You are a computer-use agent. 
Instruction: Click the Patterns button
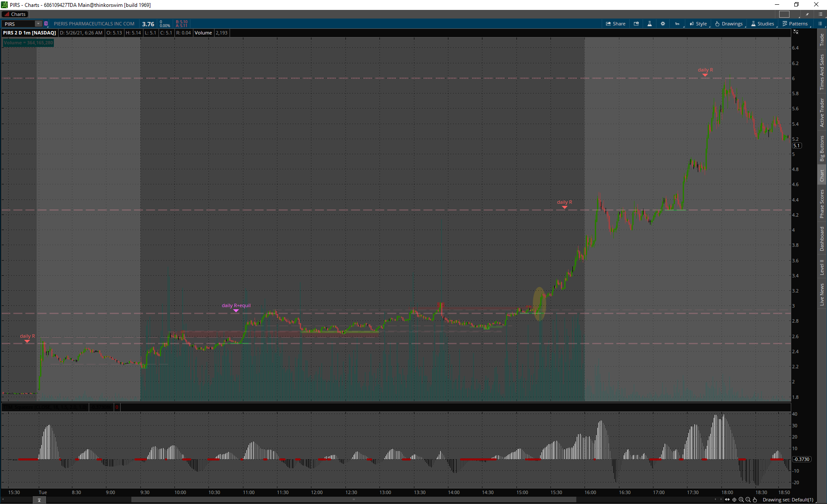795,24
